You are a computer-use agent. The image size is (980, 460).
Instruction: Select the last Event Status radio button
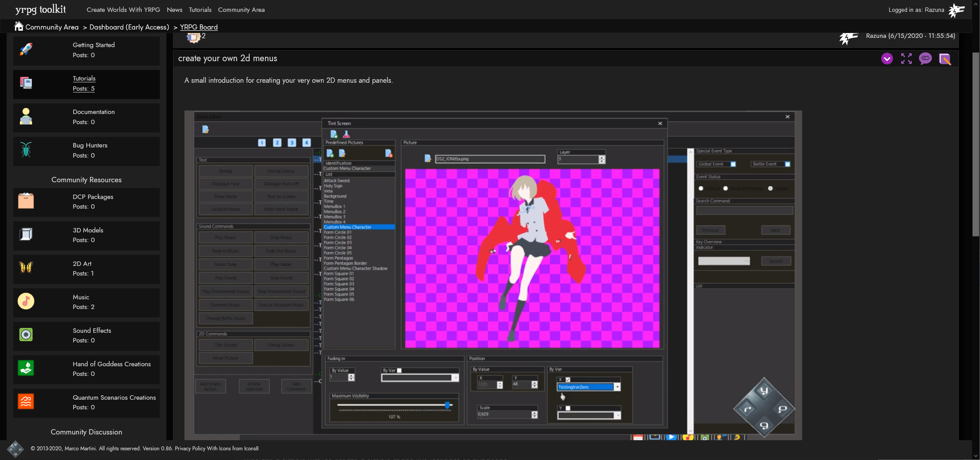pyautogui.click(x=770, y=188)
